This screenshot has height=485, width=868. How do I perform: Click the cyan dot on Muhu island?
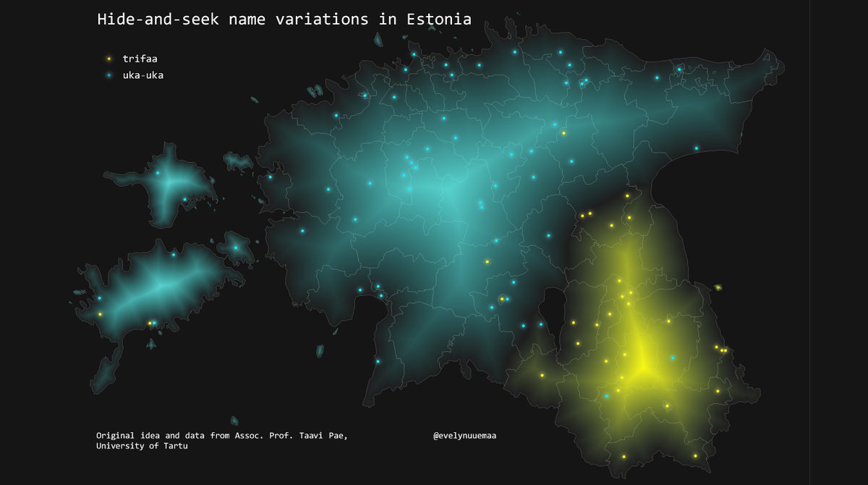[236, 248]
